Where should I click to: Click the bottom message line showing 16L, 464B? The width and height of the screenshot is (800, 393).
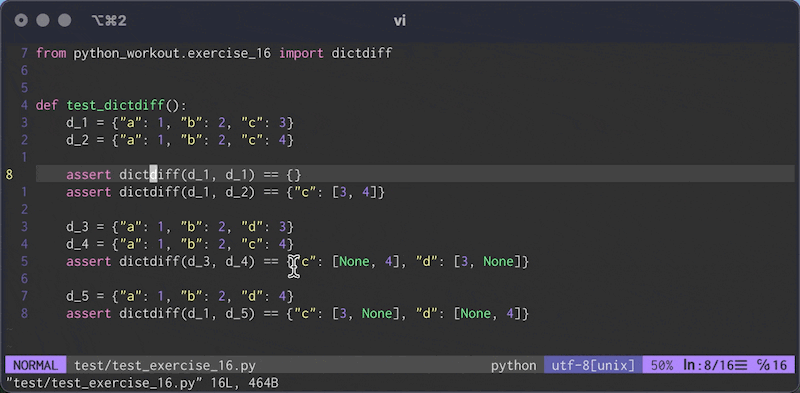[x=142, y=383]
